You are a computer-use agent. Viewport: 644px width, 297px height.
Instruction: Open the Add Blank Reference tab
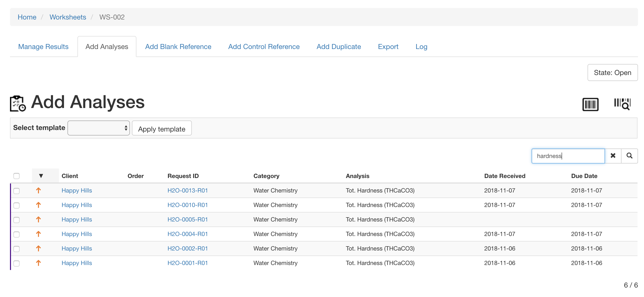(178, 46)
